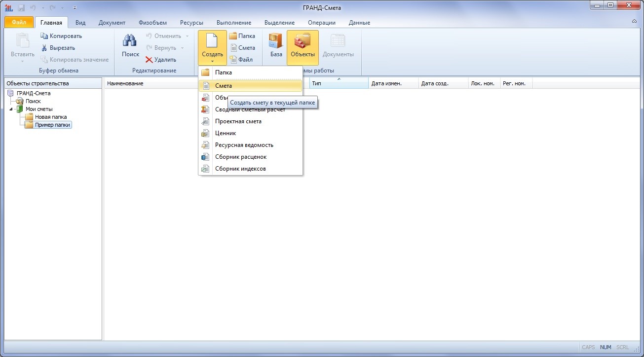644x357 pixels.
Task: Click the GRAND-Smeta application icon in title bar
Action: click(8, 7)
